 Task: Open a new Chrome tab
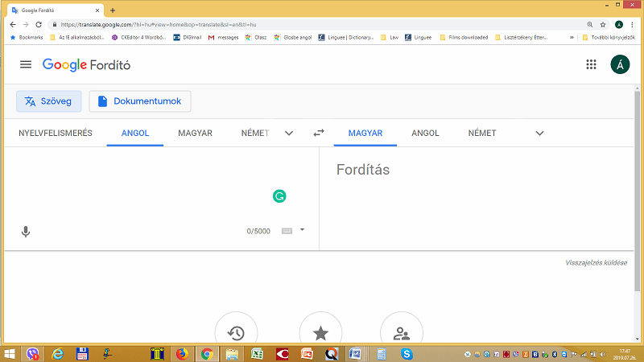(113, 10)
